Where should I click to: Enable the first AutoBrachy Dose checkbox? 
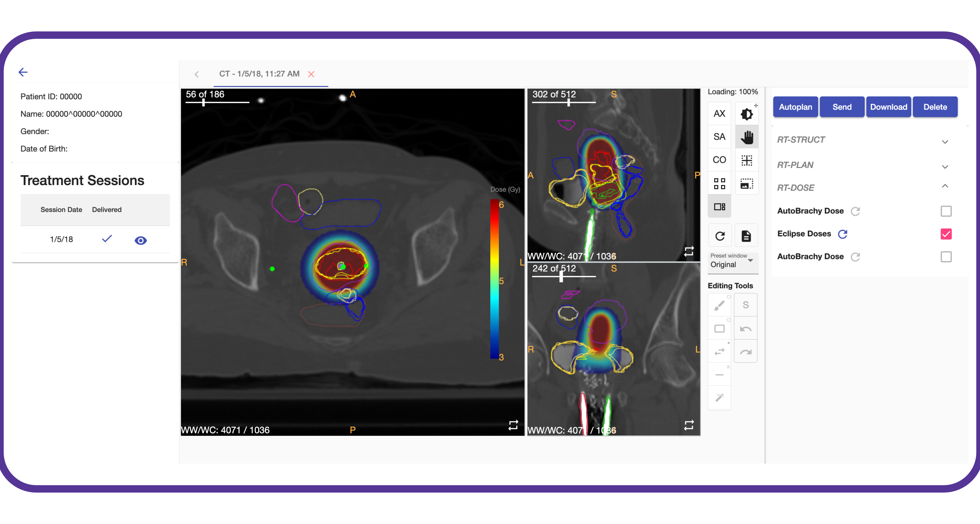click(946, 211)
